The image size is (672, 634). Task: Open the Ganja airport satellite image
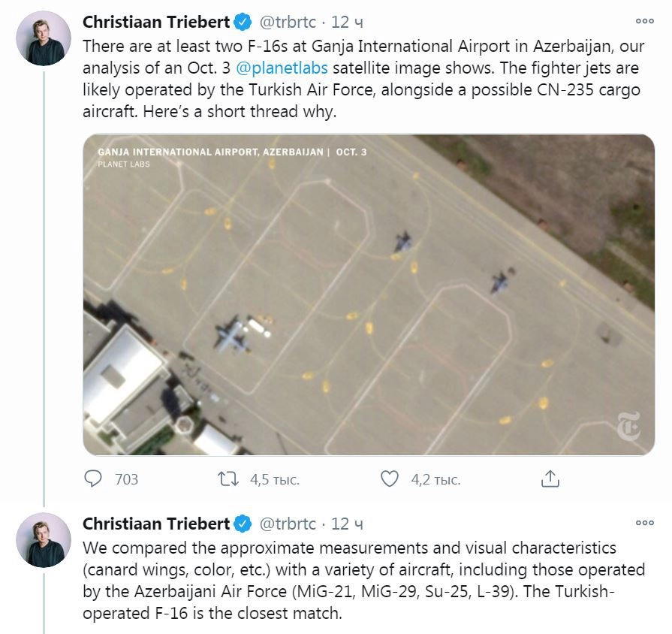click(x=368, y=294)
